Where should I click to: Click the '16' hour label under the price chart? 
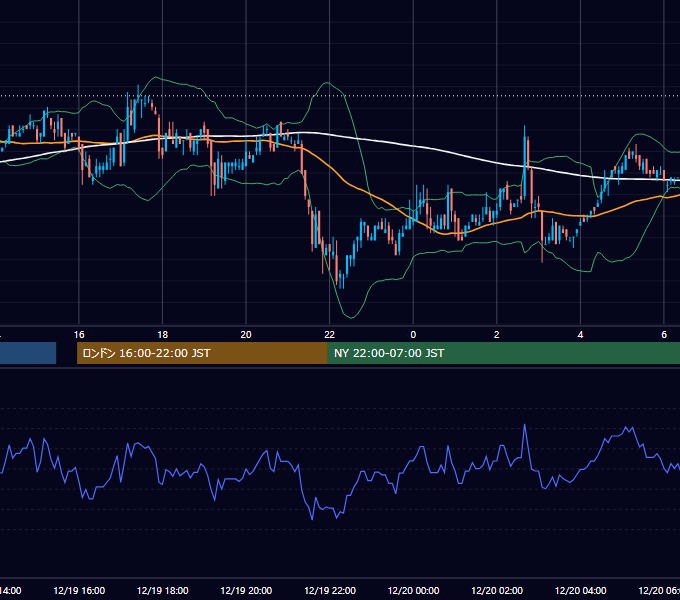tap(79, 335)
